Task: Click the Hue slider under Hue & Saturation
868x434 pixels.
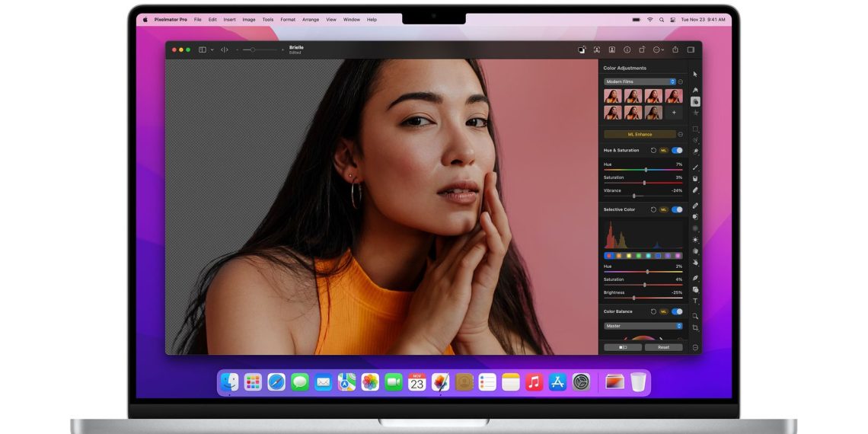Action: coord(643,170)
